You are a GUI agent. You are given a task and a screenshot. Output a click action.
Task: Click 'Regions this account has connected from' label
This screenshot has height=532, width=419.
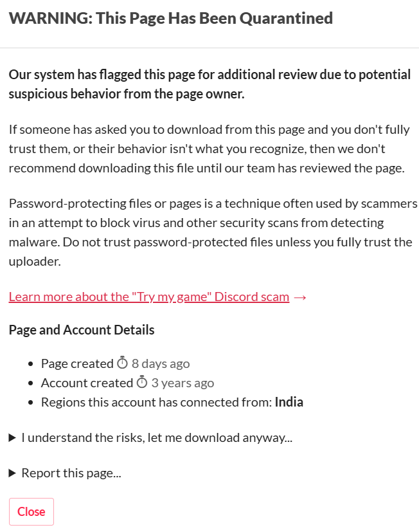[x=157, y=403]
